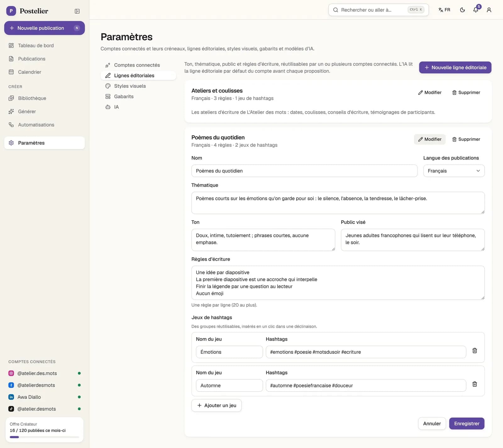Open the Instagram account @atelier.des.mots
503x448 pixels.
click(x=44, y=373)
